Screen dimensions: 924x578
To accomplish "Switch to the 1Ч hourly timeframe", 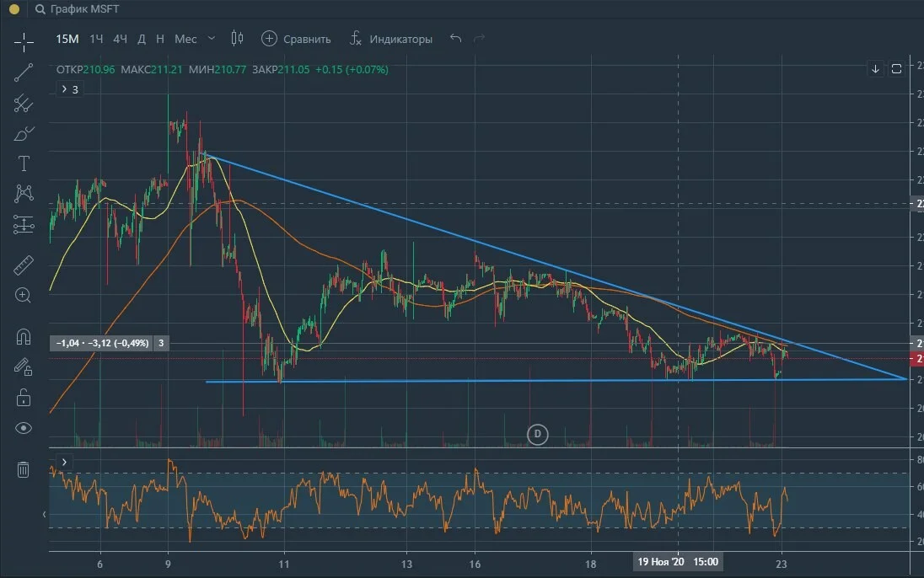I will pos(96,39).
